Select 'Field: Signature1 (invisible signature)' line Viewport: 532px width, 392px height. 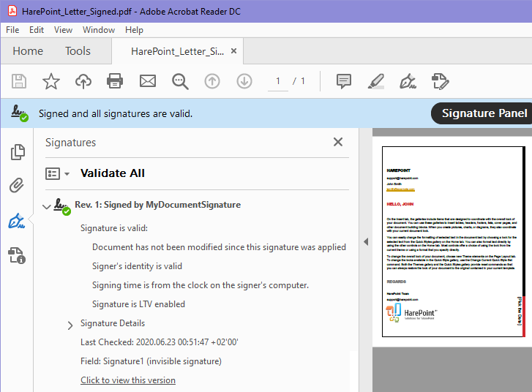[x=151, y=361]
